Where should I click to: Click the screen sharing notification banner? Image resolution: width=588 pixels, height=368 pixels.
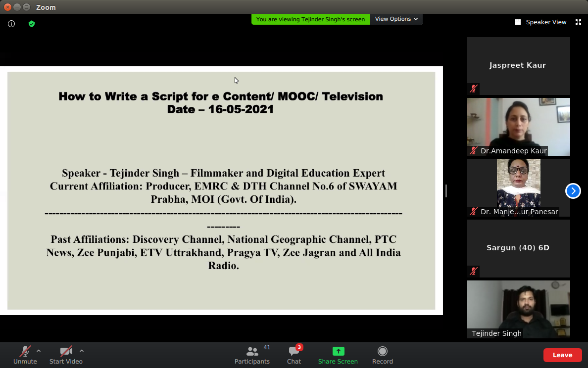[x=310, y=19]
